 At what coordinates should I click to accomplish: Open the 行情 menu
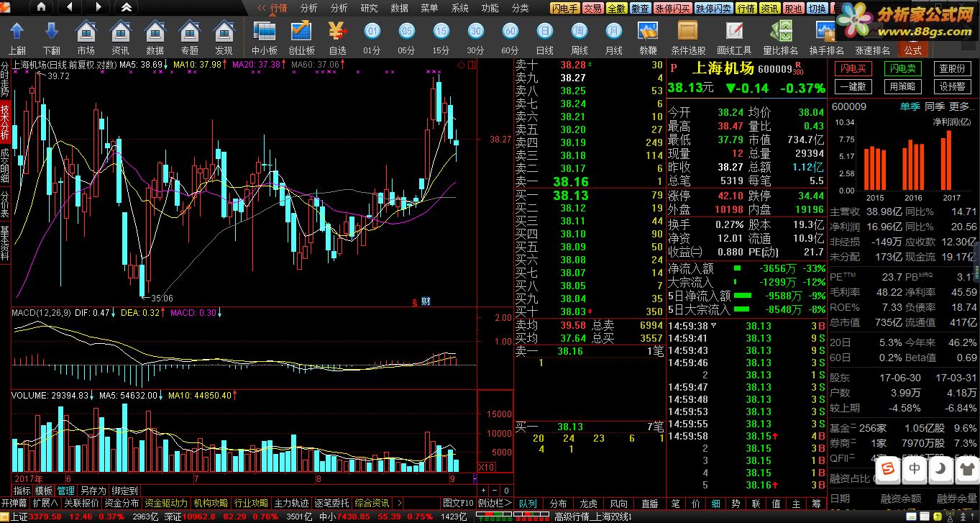(x=278, y=8)
